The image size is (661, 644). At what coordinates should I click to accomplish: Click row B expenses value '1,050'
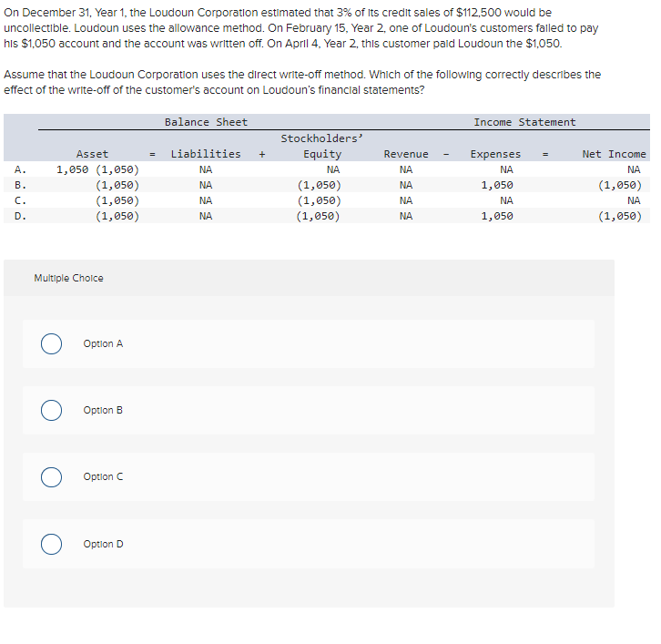tap(497, 185)
